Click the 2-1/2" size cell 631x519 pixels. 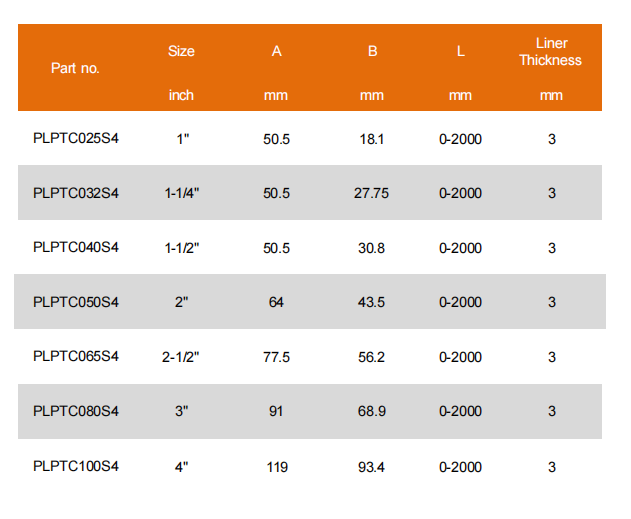coord(182,357)
